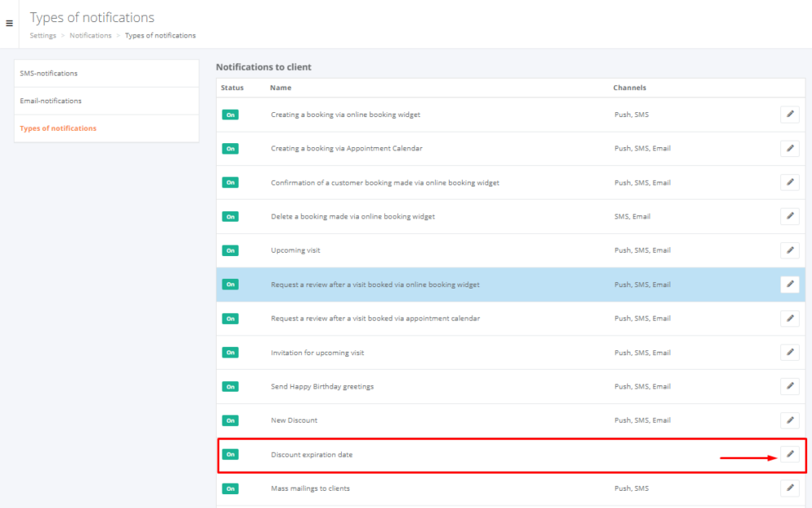The image size is (812, 508).
Task: Edit the Upcoming visit notification
Action: pos(789,250)
